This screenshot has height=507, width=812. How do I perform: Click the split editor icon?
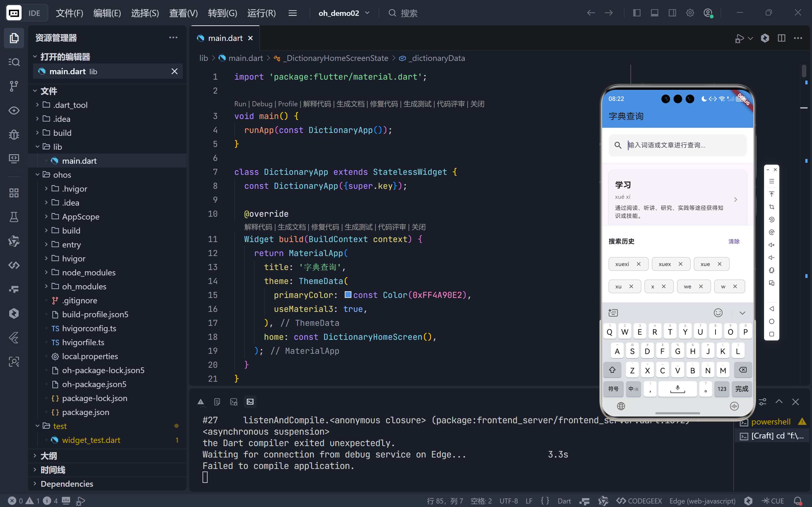pyautogui.click(x=781, y=38)
